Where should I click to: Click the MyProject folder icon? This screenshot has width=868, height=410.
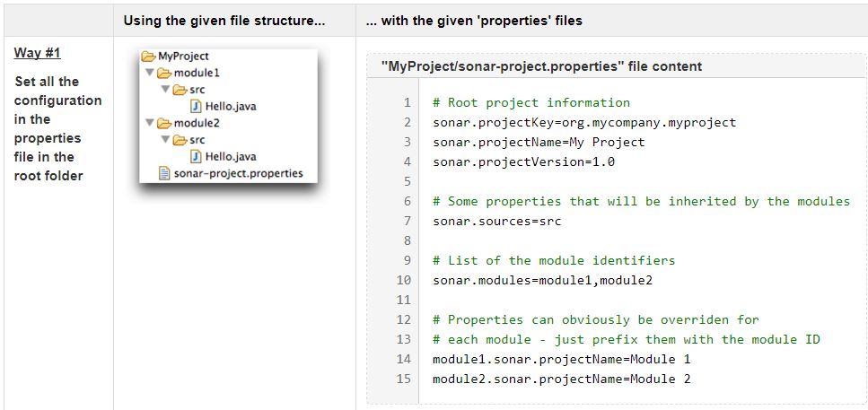149,57
